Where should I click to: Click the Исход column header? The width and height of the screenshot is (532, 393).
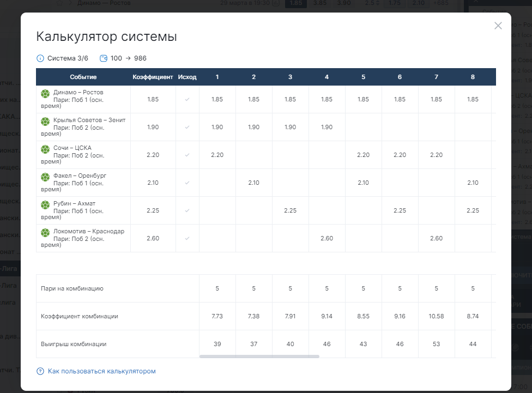click(x=188, y=77)
